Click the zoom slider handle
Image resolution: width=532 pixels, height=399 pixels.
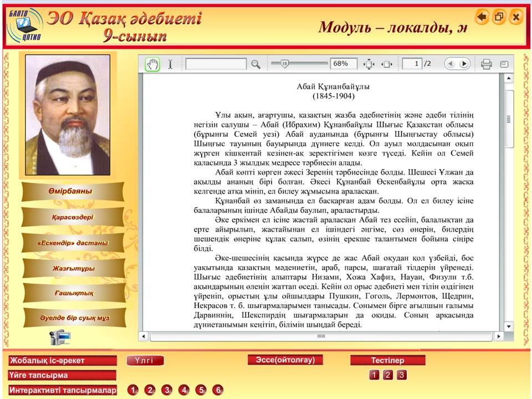(285, 63)
